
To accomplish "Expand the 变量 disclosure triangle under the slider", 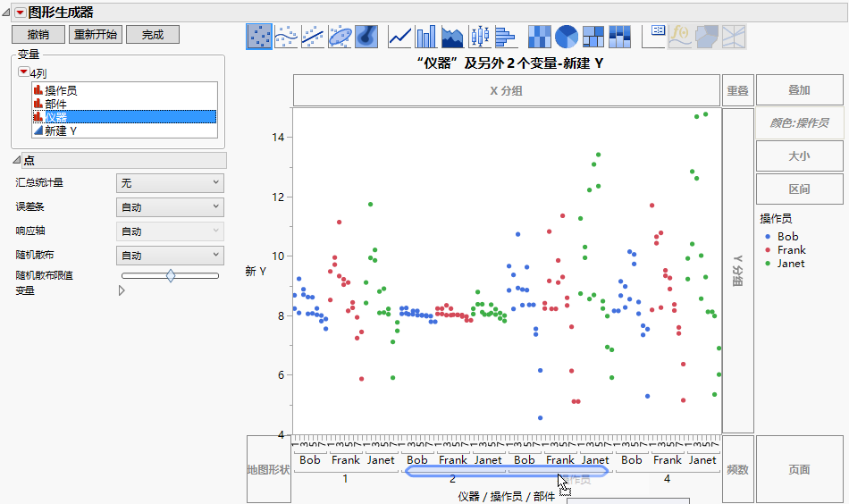I will click(122, 290).
